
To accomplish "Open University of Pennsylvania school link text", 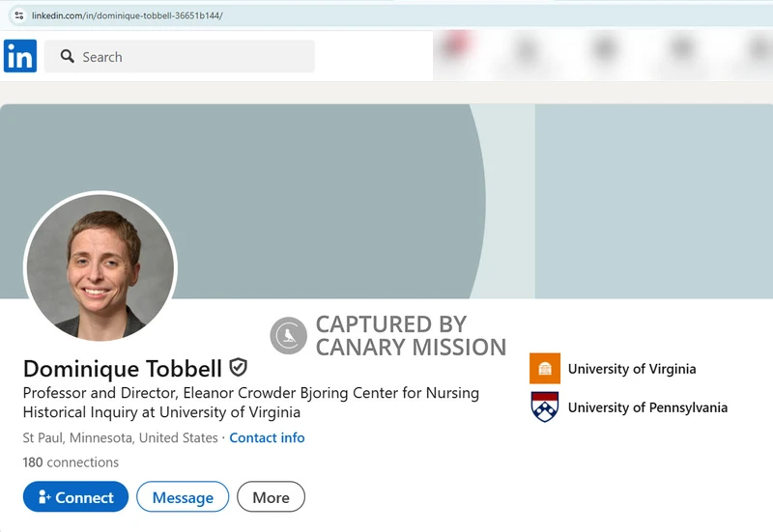I will pos(647,407).
